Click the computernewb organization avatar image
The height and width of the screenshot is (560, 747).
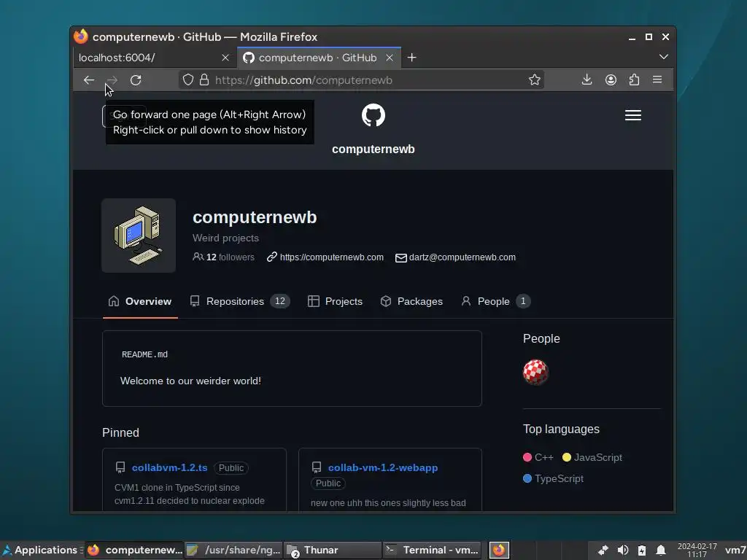click(x=139, y=236)
